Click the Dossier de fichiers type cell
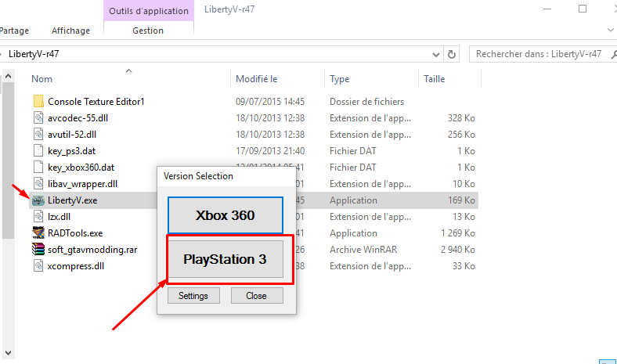The image size is (617, 364). click(366, 102)
